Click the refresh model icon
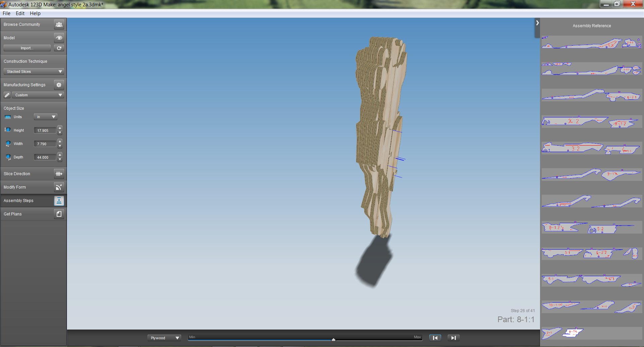644x347 pixels. (59, 48)
